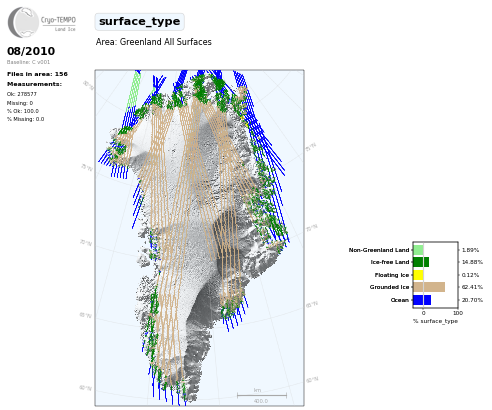
Task: Click the Cryo-TEMPO Land Ice text
Action: click(58, 23)
